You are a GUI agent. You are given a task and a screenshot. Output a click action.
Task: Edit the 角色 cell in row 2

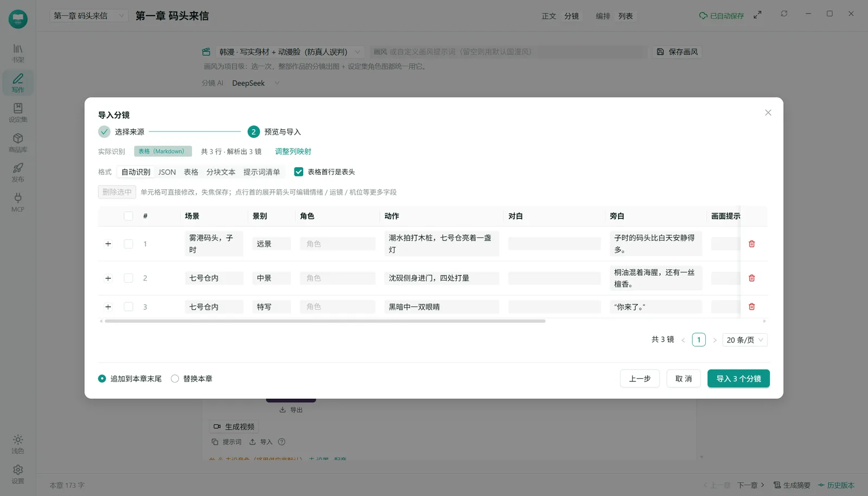337,278
